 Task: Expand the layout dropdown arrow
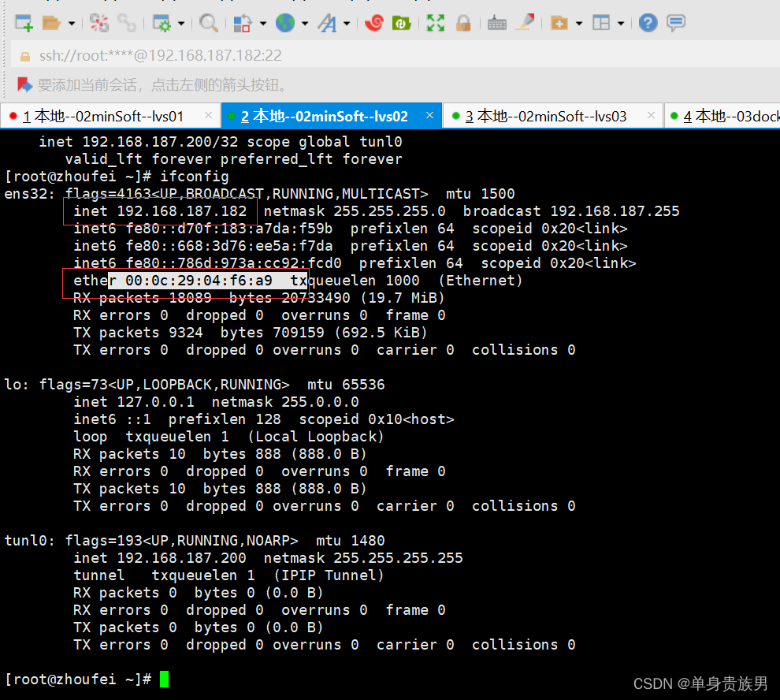pos(621,24)
